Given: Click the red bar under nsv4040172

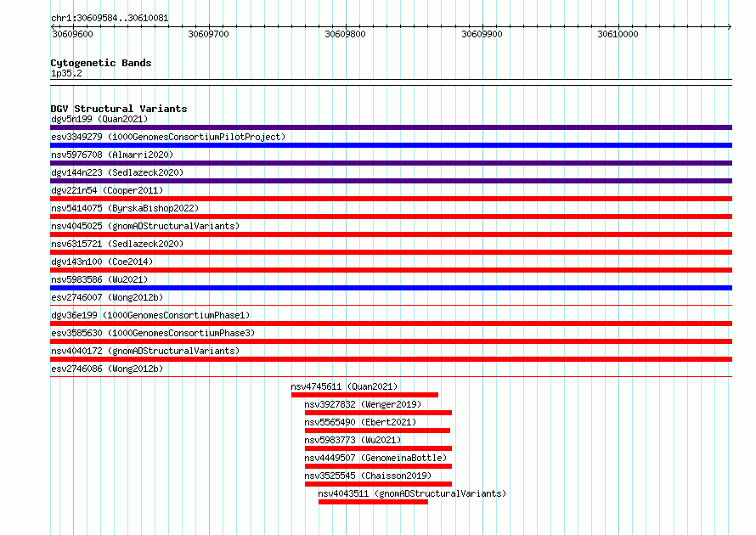Looking at the screenshot, I should click(391, 359).
